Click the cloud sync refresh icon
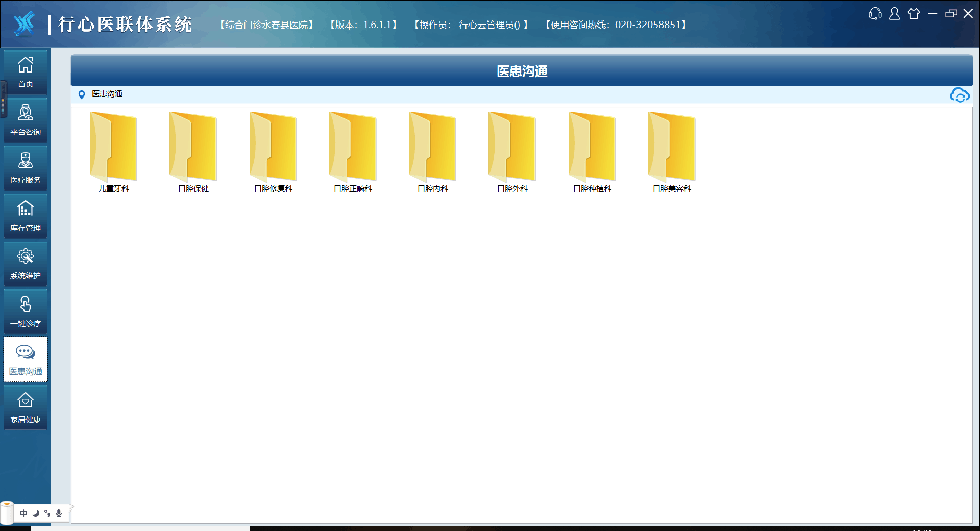Viewport: 980px width, 531px height. pos(960,95)
